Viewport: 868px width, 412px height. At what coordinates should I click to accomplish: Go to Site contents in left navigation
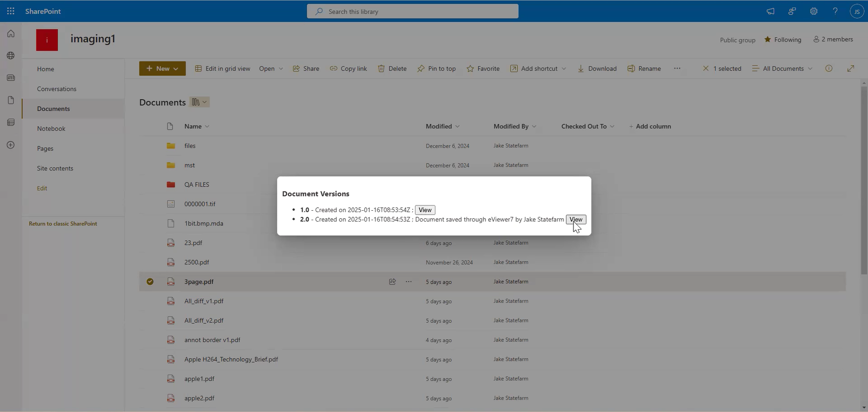pos(55,168)
